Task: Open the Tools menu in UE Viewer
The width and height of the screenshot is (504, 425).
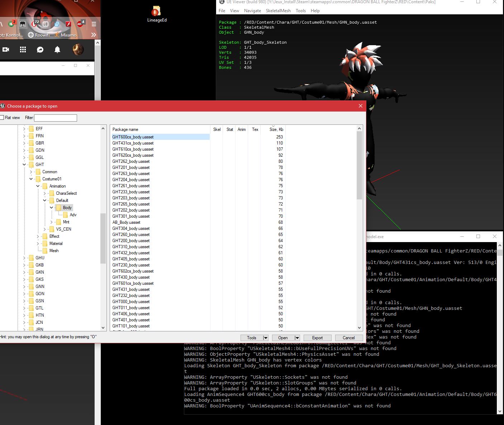Action: click(301, 11)
